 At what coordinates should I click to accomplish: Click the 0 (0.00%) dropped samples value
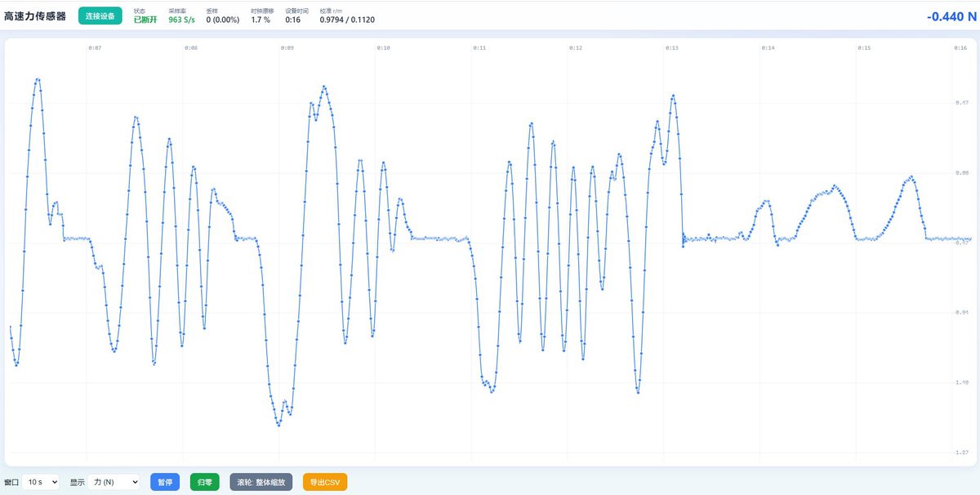224,20
